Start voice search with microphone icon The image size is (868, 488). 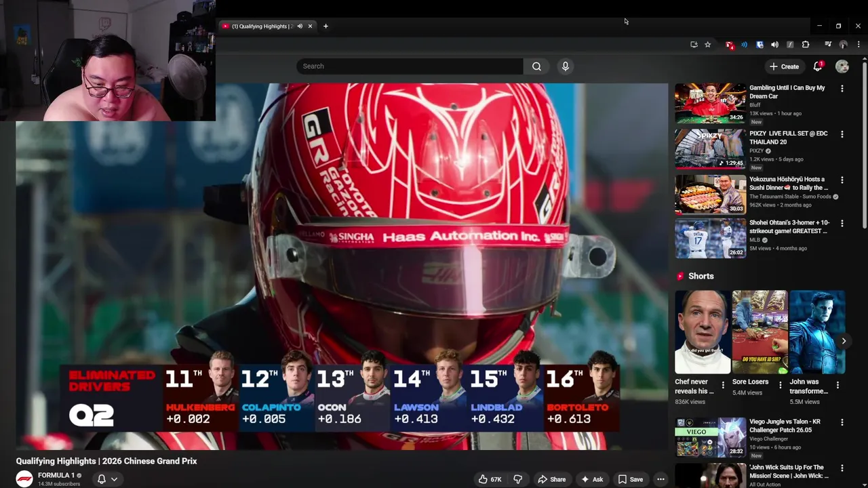[565, 66]
